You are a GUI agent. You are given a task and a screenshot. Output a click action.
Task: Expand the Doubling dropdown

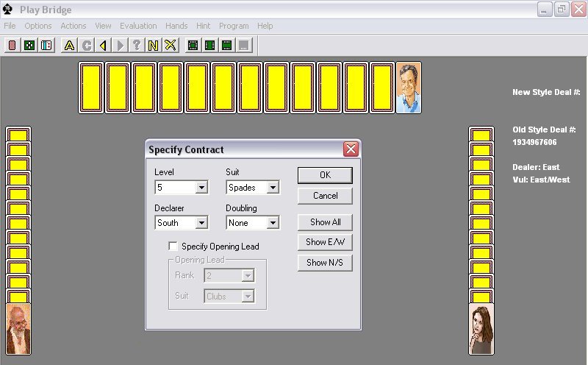tap(273, 223)
